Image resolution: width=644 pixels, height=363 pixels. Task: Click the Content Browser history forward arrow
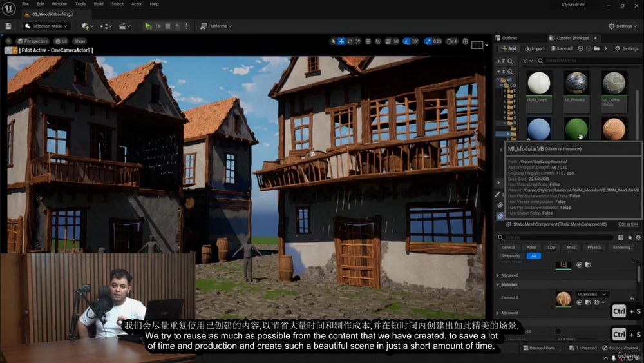pos(589,48)
